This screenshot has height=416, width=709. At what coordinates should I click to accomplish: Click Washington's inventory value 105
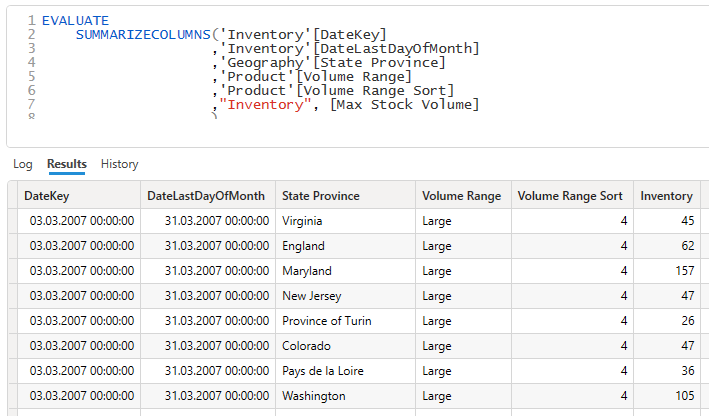point(684,396)
